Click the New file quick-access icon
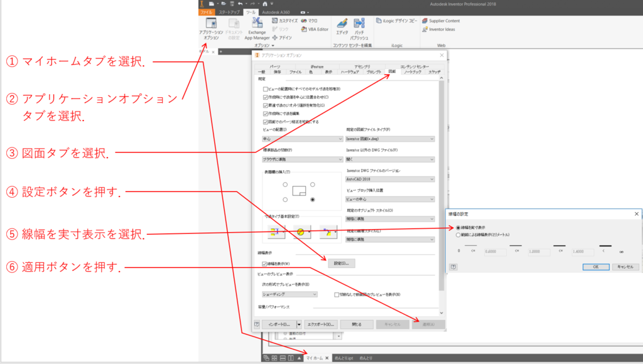643x364 pixels. point(212,4)
